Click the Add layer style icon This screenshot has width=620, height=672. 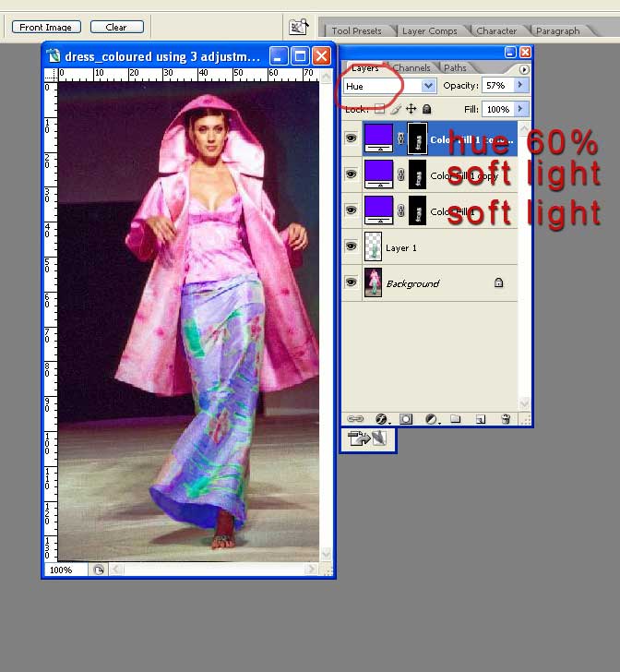pos(381,419)
